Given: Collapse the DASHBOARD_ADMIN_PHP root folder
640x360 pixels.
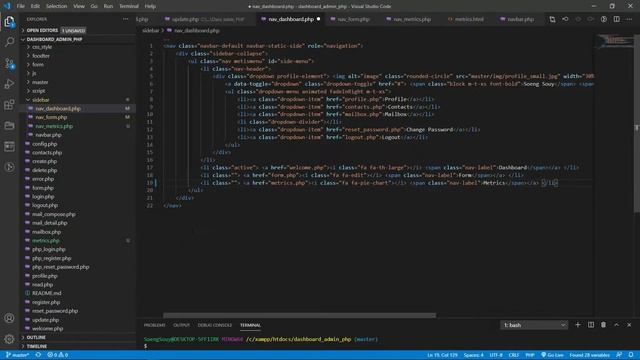Looking at the screenshot, I should tap(54, 39).
